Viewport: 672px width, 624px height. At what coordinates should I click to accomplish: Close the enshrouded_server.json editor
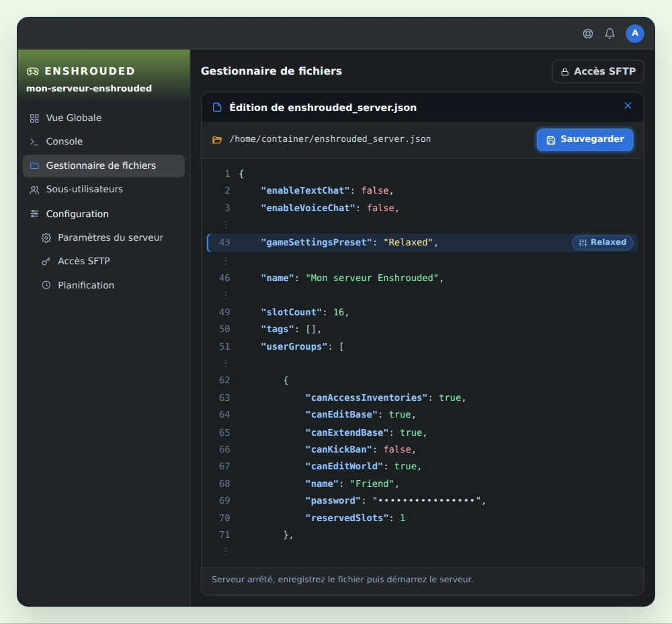tap(628, 106)
